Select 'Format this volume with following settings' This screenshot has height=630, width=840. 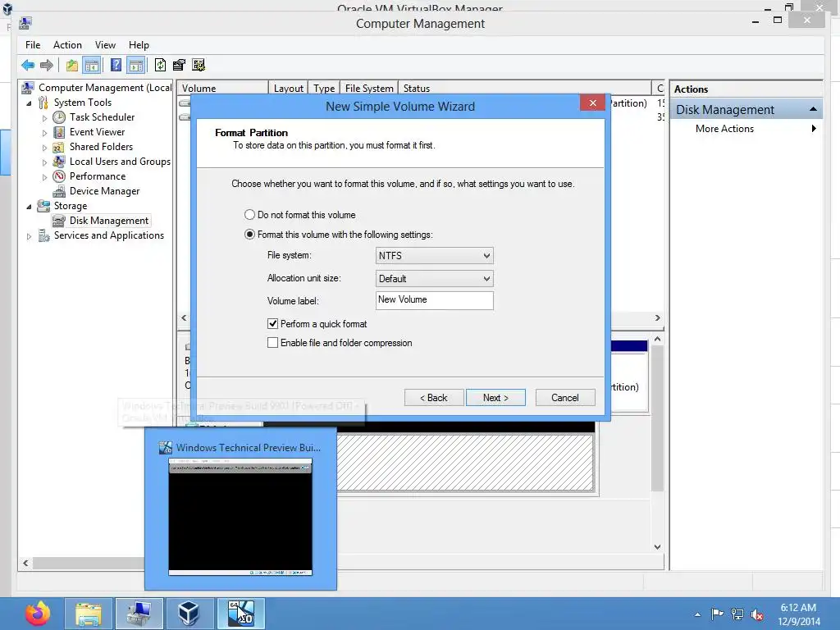coord(249,235)
